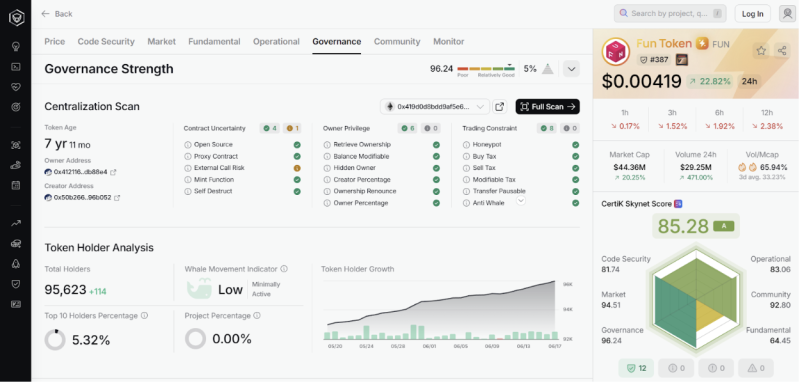The width and height of the screenshot is (800, 390).
Task: Switch to the Community tab
Action: pos(397,41)
